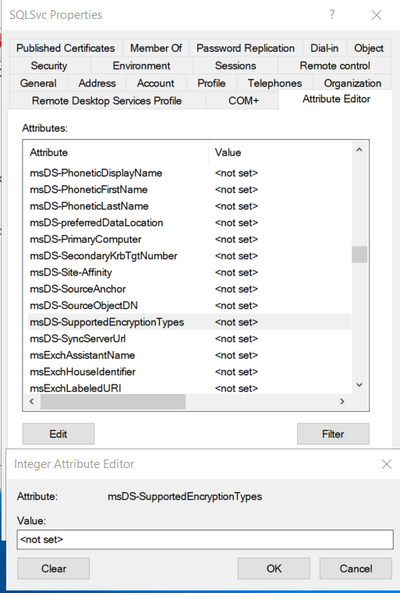Image resolution: width=400 pixels, height=593 pixels.
Task: Go to the Remote Desktop Services Profile tab
Action: (107, 101)
